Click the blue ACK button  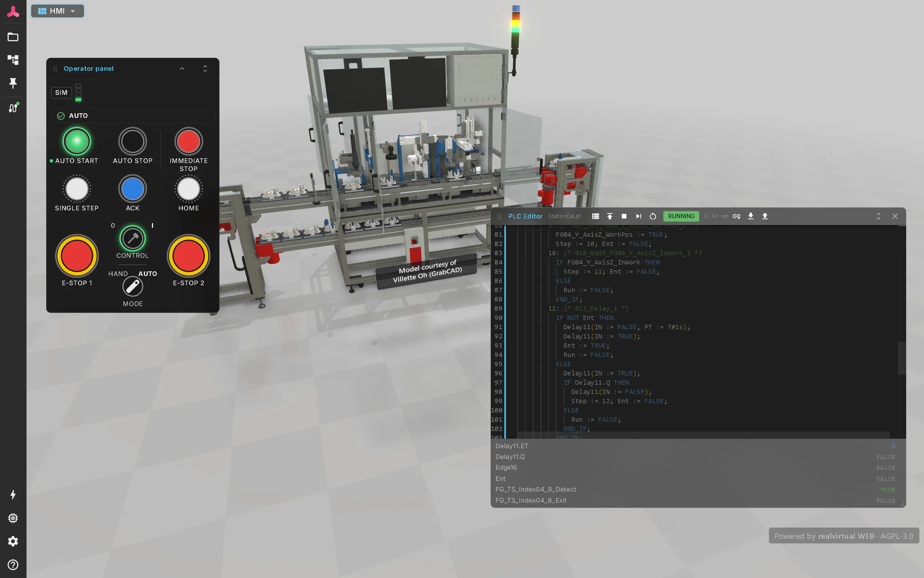[132, 189]
